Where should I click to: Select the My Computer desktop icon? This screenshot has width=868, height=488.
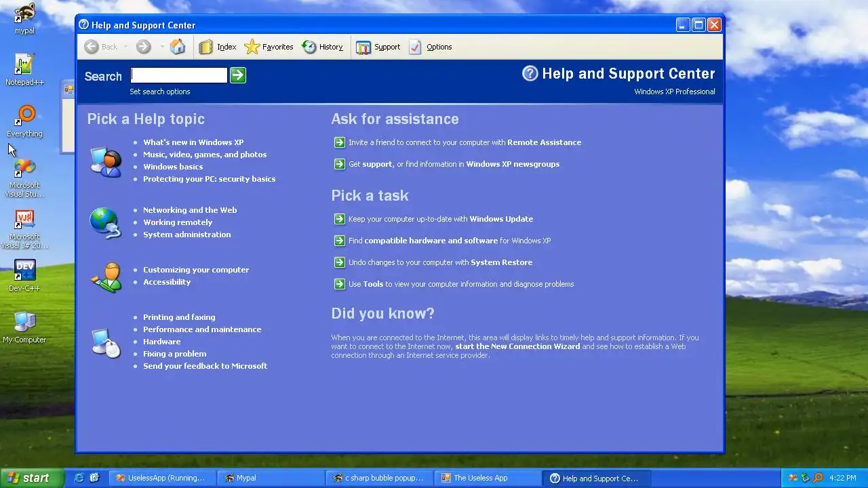[24, 327]
